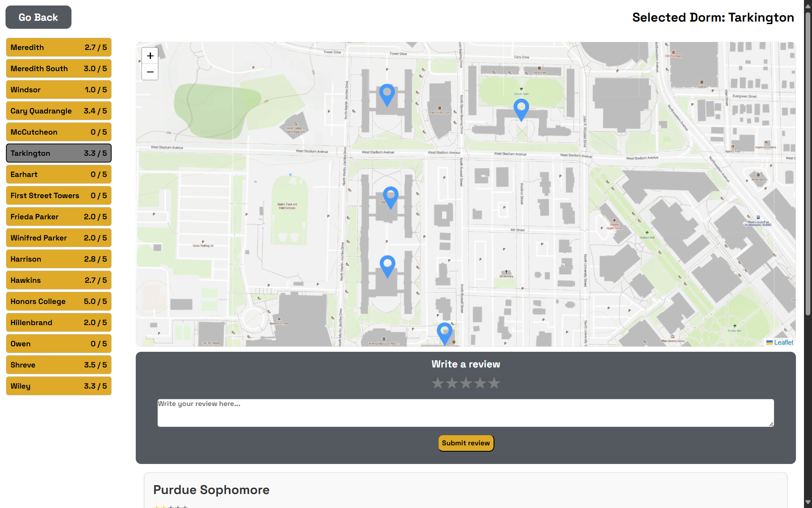This screenshot has height=508, width=812.
Task: Pick Windsor dorm rated 1.0
Action: tap(59, 90)
